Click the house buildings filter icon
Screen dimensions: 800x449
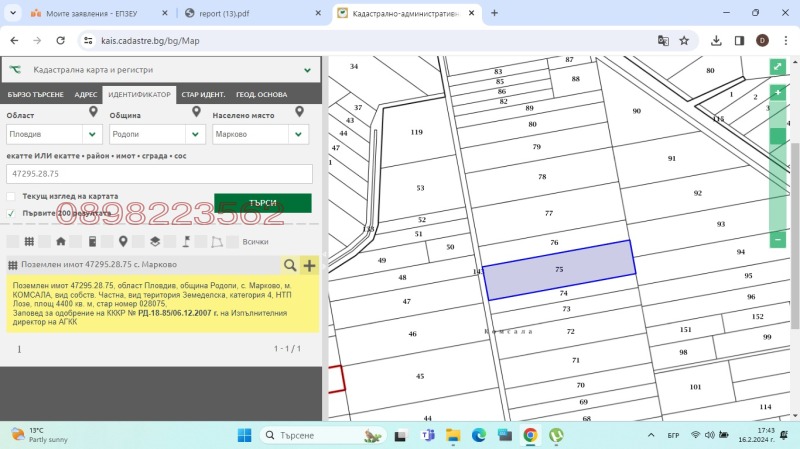pos(61,241)
